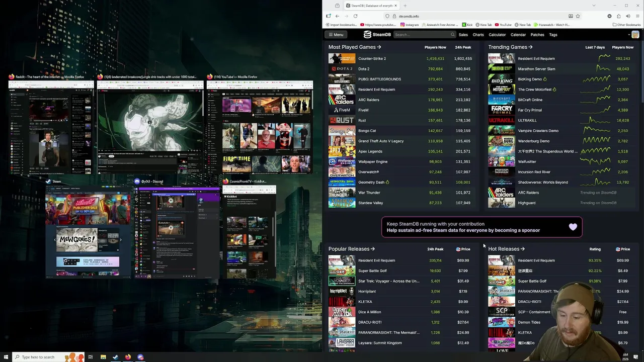Image resolution: width=644 pixels, height=362 pixels.
Task: Reload the steamdb.info page
Action: point(355,16)
